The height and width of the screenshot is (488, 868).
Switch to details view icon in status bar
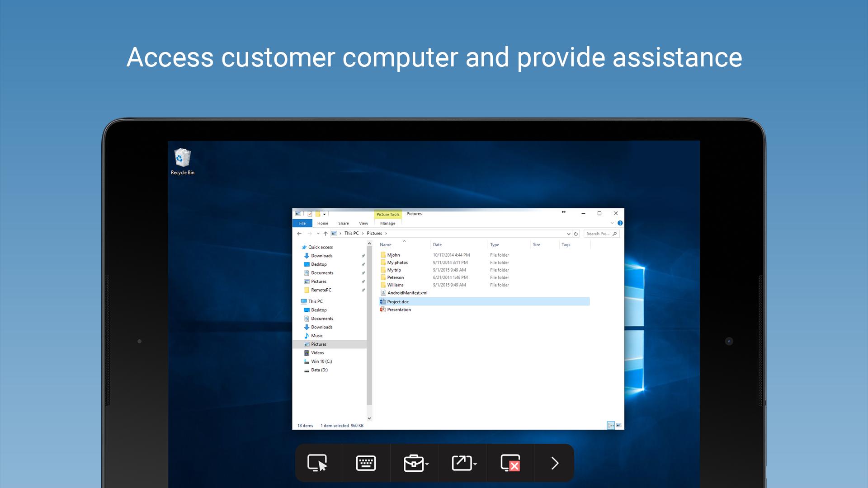pyautogui.click(x=611, y=425)
